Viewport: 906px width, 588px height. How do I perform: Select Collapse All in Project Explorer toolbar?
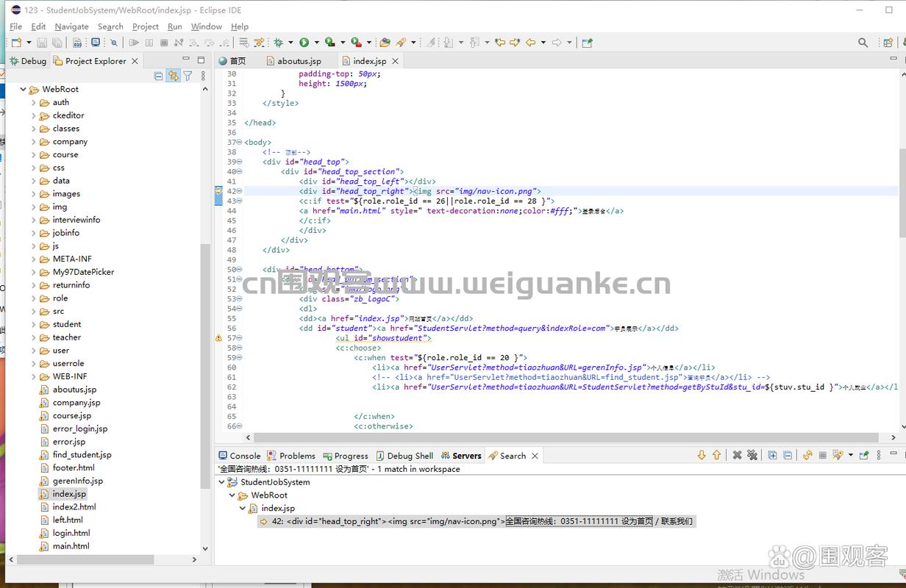coord(159,76)
